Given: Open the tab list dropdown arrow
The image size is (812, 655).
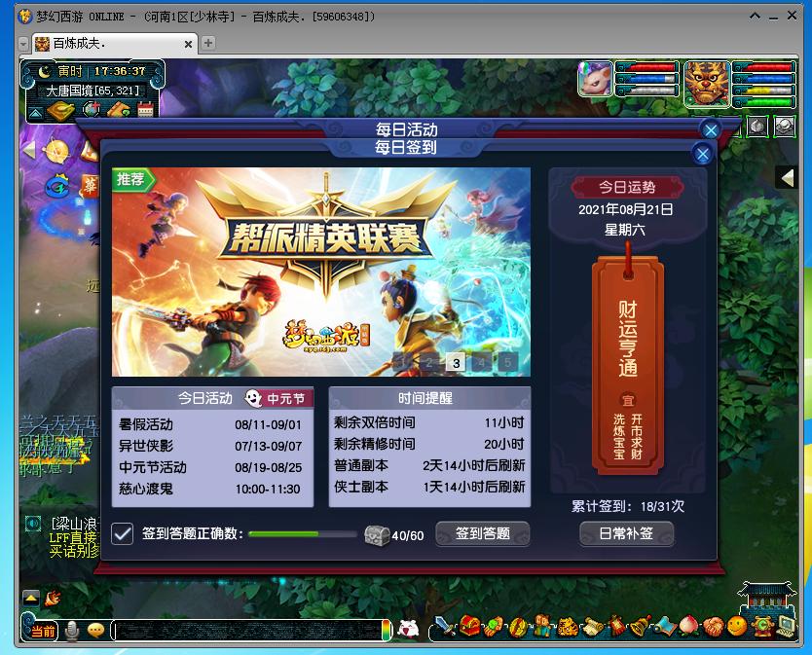Looking at the screenshot, I should [23, 44].
